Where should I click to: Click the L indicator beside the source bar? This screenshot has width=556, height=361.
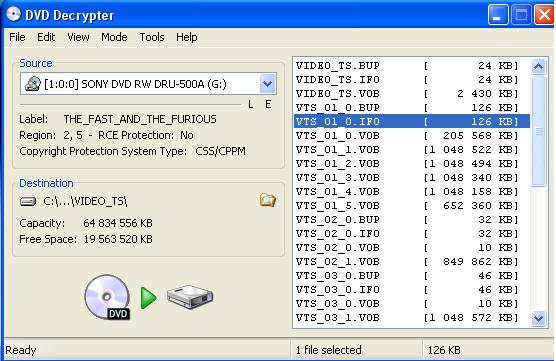coord(251,104)
